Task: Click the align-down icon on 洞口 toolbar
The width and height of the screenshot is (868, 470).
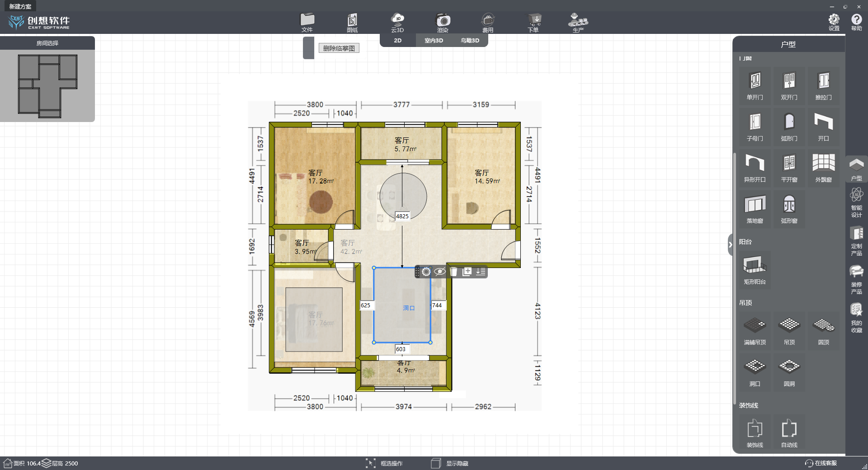Action: [481, 272]
